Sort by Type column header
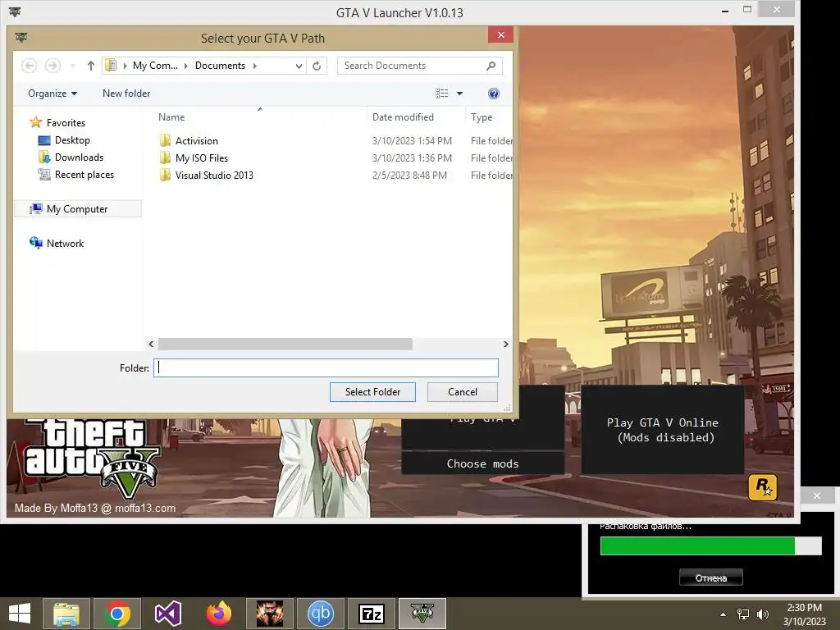840x630 pixels. point(482,116)
